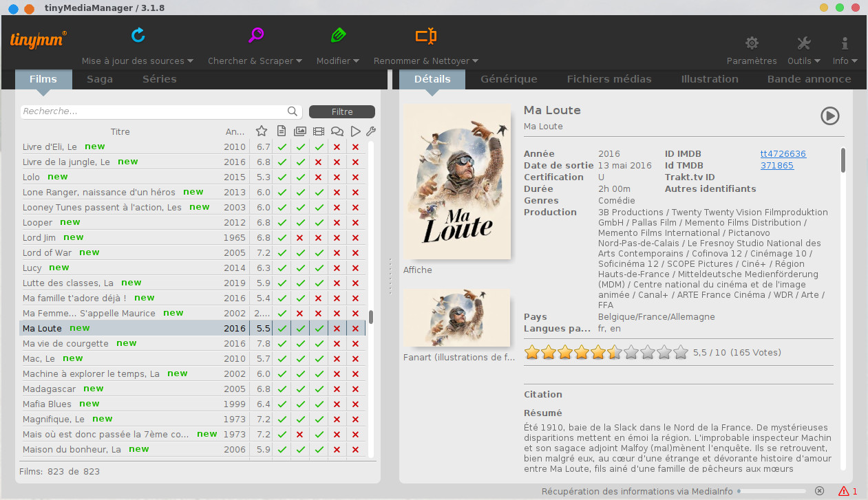Click the Ma Loute fanart thumbnail
The image size is (868, 500).
[457, 318]
